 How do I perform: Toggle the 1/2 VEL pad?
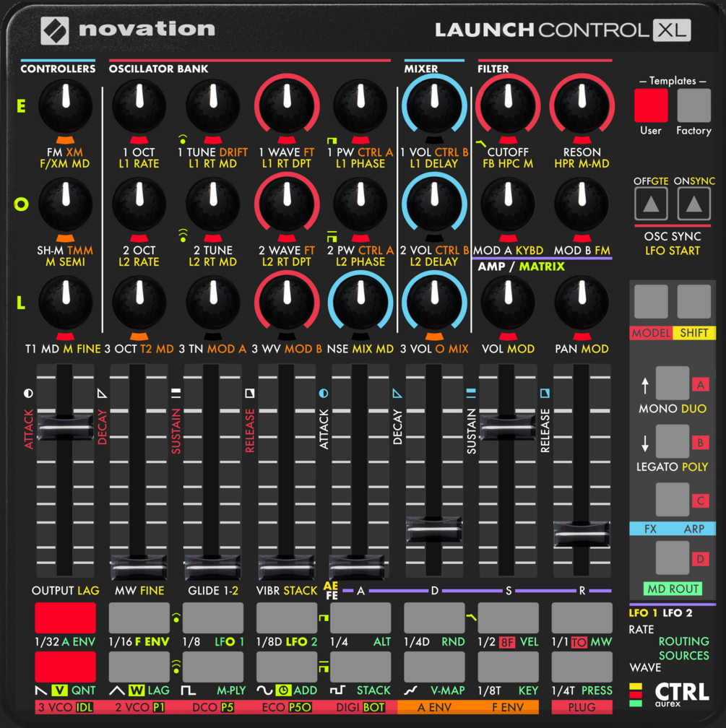pyautogui.click(x=508, y=618)
